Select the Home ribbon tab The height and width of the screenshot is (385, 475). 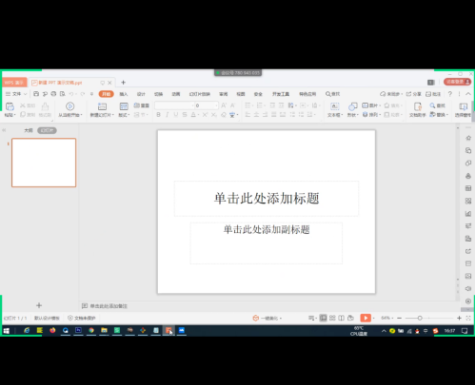click(106, 94)
